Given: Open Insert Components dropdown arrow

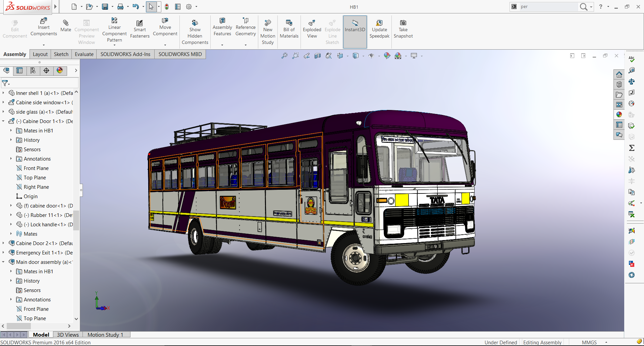Looking at the screenshot, I should [x=44, y=45].
